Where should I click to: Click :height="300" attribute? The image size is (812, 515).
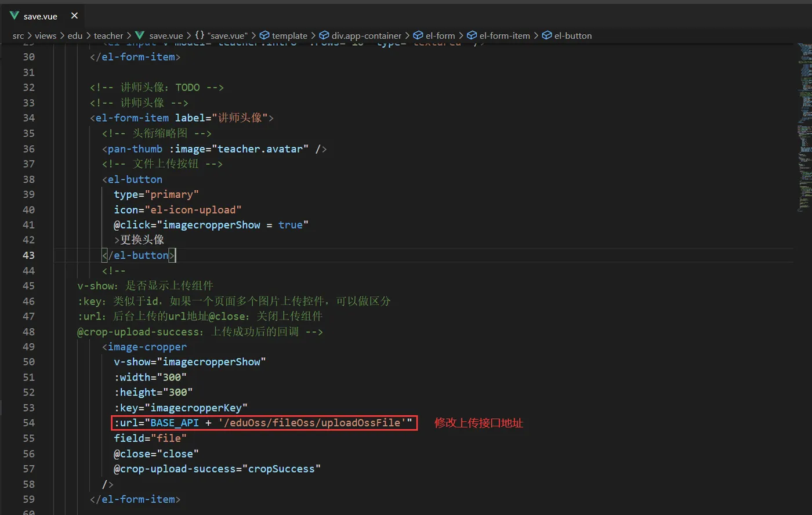click(153, 393)
